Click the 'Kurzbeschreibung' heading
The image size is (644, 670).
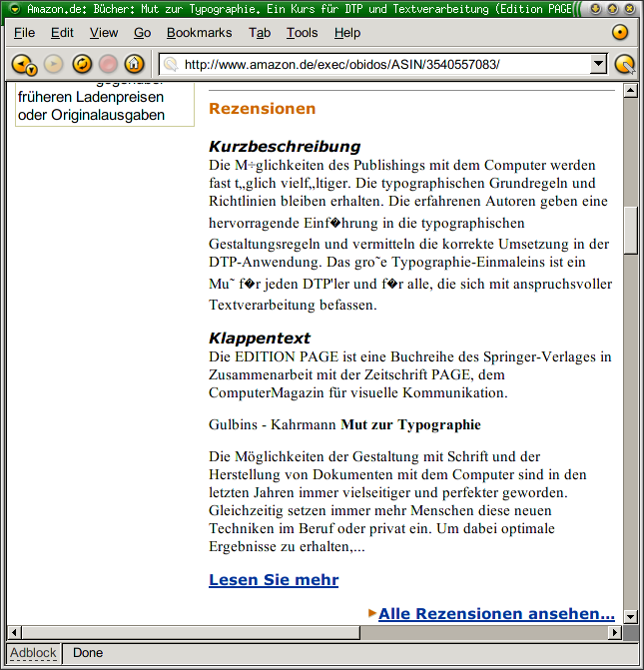pyautogui.click(x=285, y=146)
